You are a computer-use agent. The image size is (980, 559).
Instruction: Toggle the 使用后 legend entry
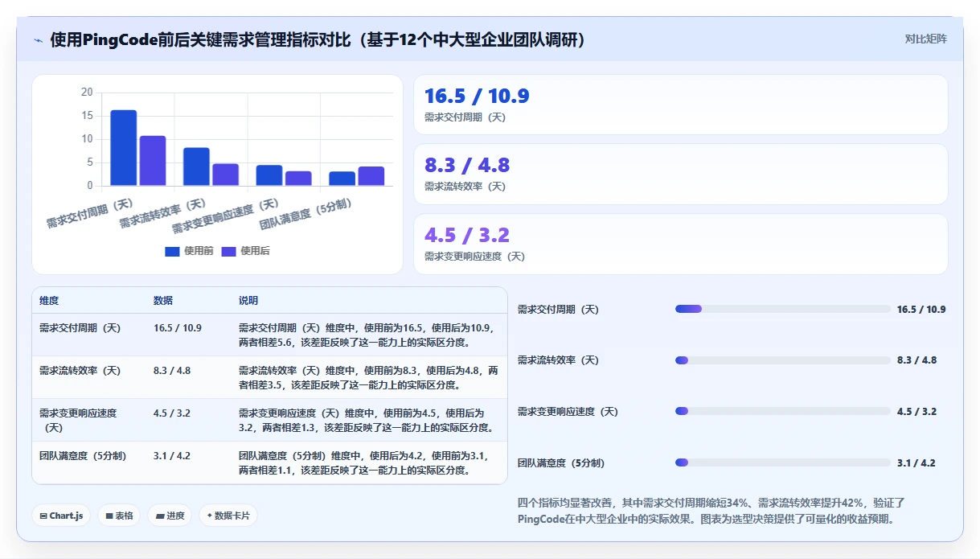pyautogui.click(x=245, y=251)
